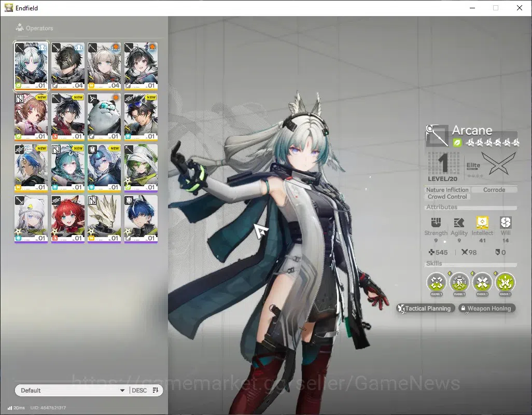Viewport: 532px width, 415px height.
Task: Click the HP plus icon beside 545
Action: (x=431, y=252)
